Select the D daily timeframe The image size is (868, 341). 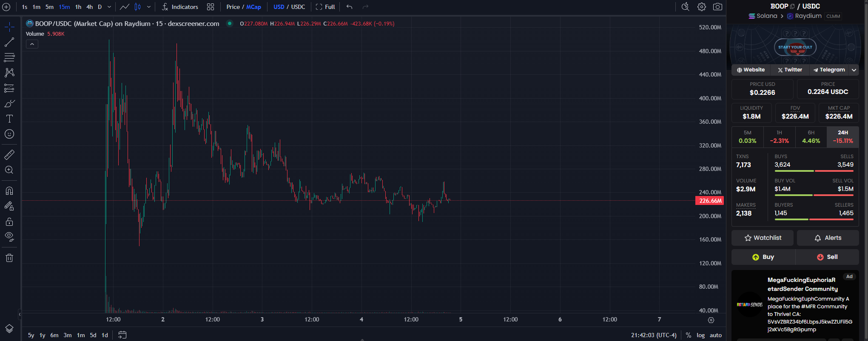pos(100,7)
